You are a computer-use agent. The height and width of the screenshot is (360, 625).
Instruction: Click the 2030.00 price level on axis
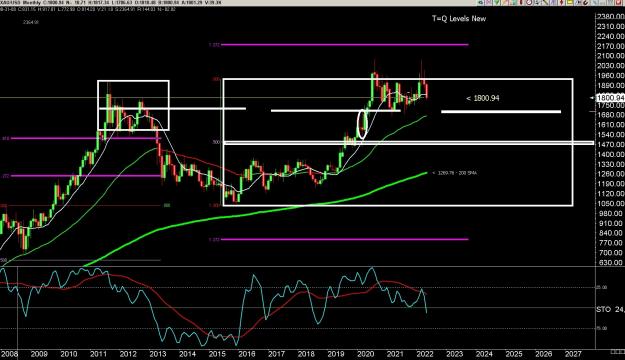click(x=610, y=66)
